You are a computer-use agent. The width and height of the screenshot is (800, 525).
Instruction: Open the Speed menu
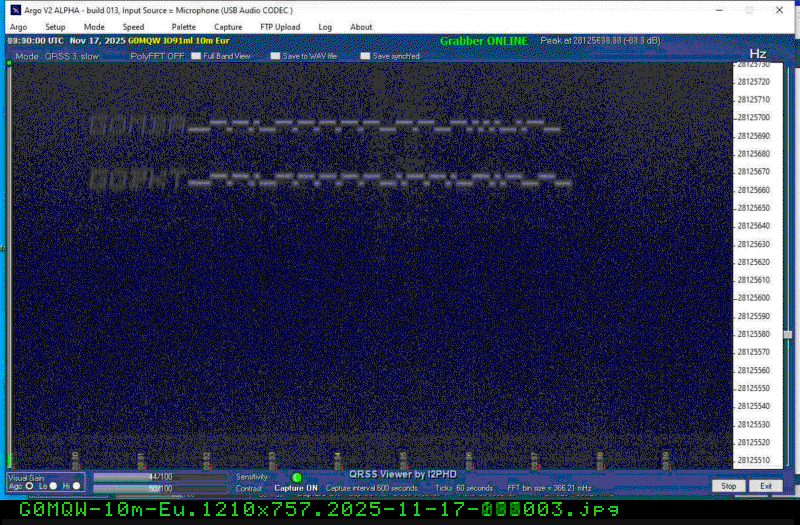[x=133, y=27]
